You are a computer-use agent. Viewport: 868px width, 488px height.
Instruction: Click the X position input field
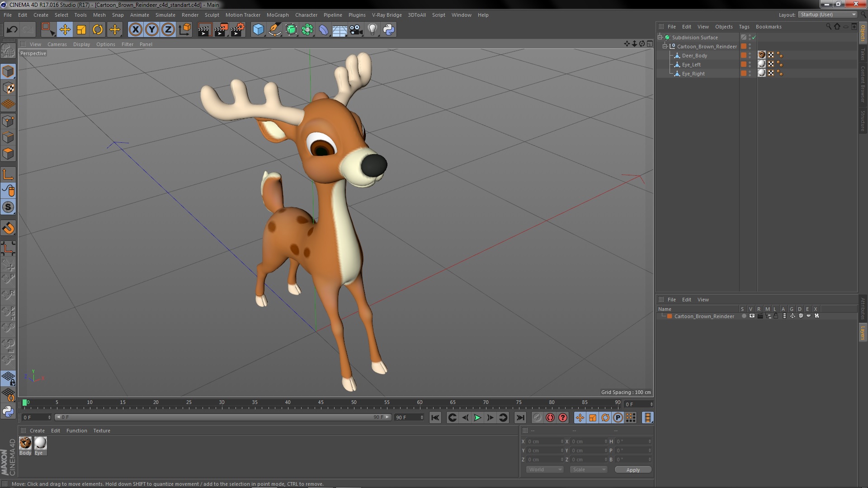point(545,441)
